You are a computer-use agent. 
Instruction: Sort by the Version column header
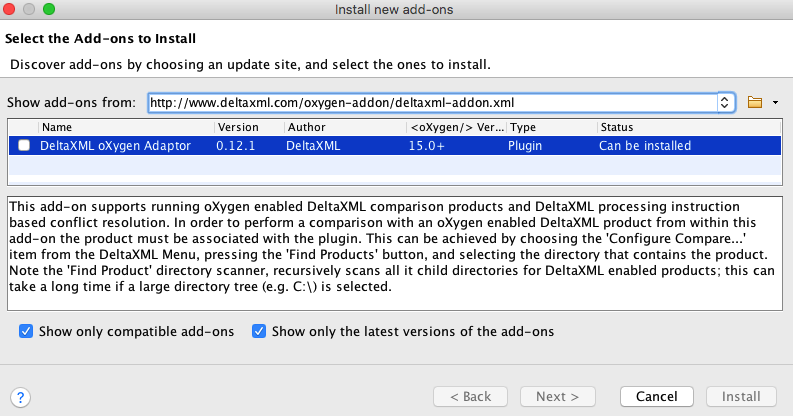[x=247, y=127]
